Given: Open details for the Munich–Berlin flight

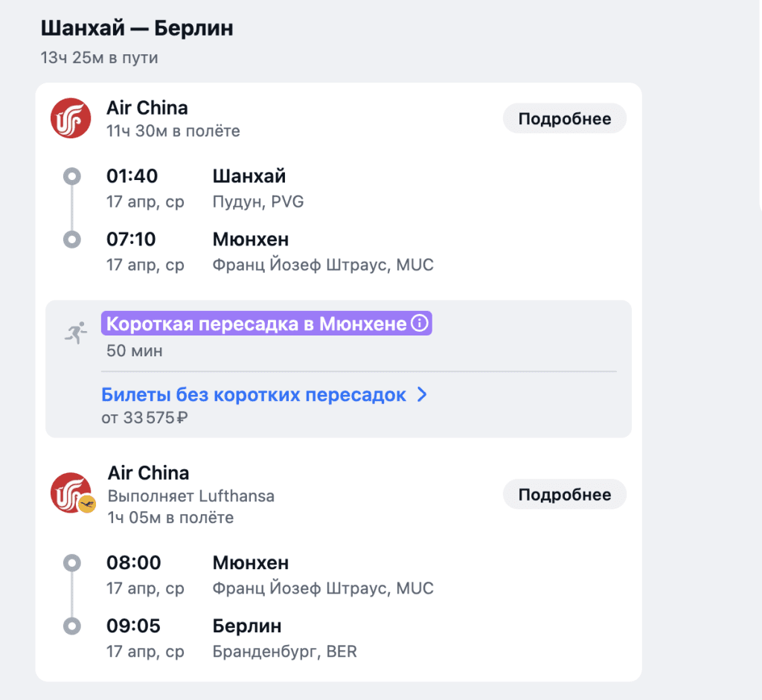Looking at the screenshot, I should [564, 495].
